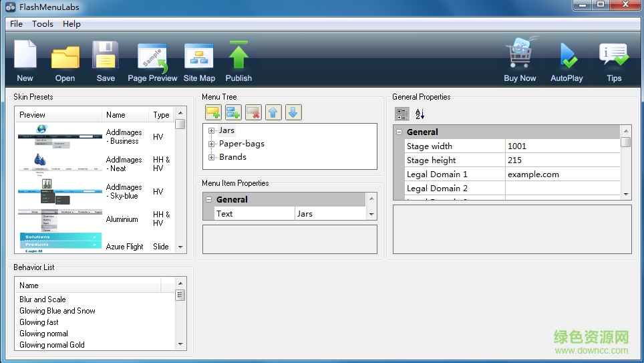Open the Tips icon
This screenshot has width=644, height=363.
tap(613, 56)
